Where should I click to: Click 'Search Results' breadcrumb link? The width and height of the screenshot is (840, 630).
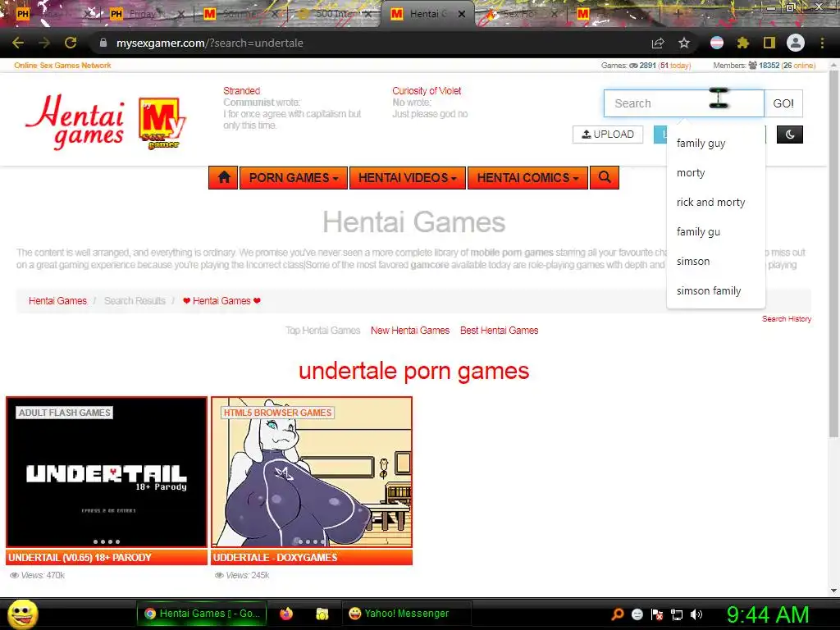click(135, 301)
